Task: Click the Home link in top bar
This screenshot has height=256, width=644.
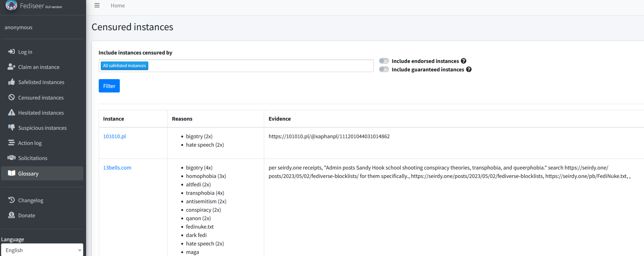Action: click(x=118, y=6)
